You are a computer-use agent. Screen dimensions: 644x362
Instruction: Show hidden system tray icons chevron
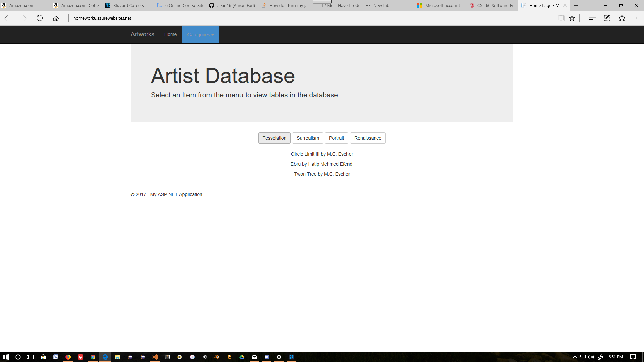(575, 357)
